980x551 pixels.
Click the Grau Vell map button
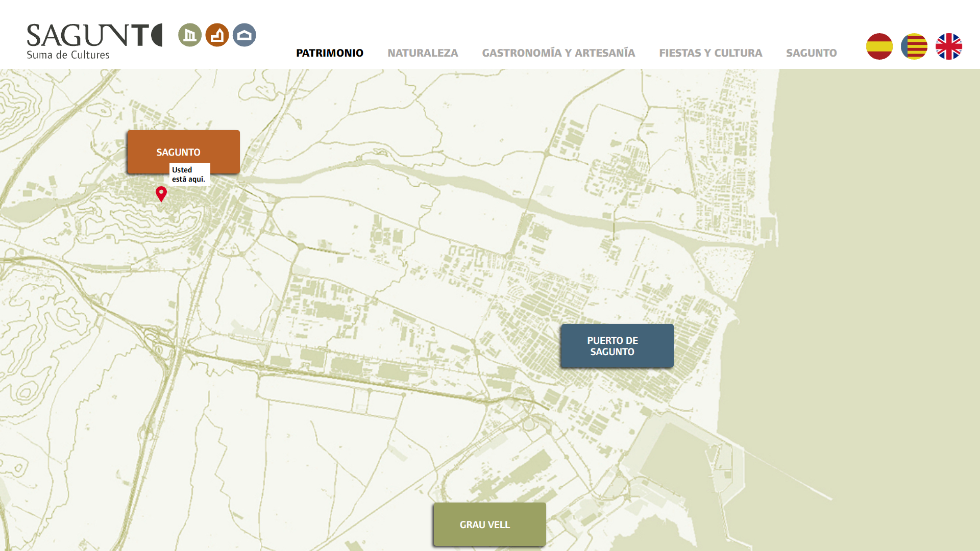pos(489,524)
